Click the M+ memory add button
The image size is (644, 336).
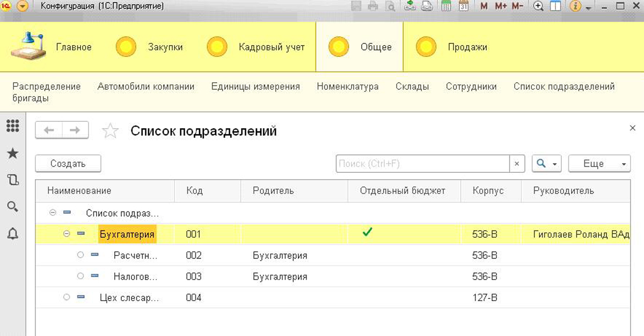pyautogui.click(x=501, y=6)
